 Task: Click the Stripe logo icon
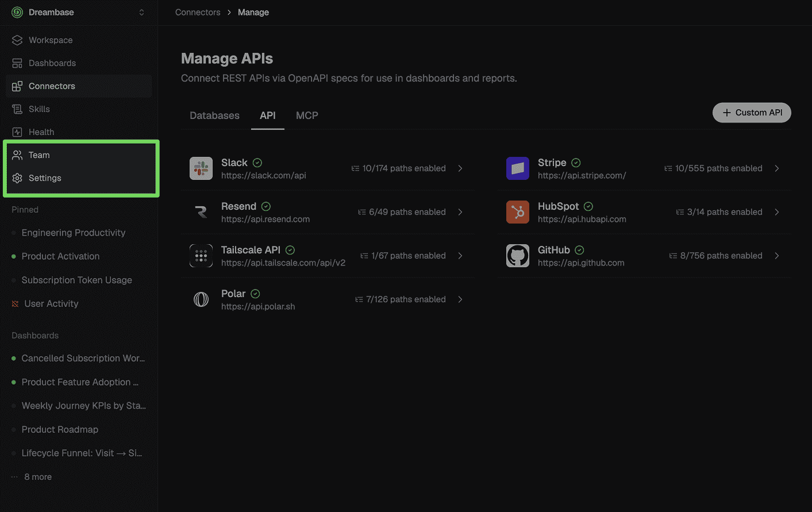tap(518, 168)
